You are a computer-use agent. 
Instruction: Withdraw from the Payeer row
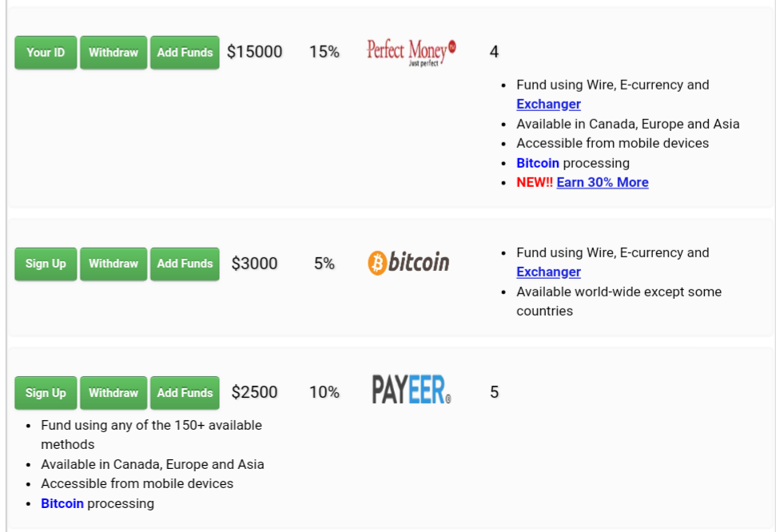[113, 393]
